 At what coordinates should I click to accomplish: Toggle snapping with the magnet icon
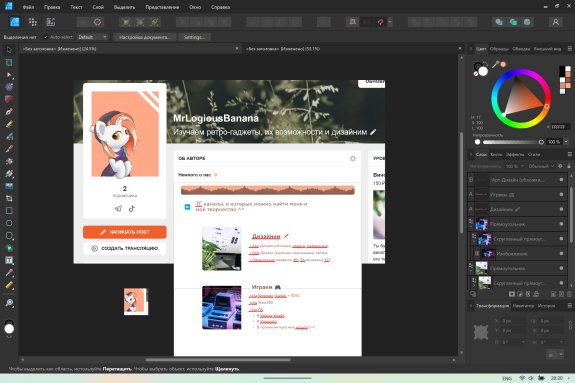point(380,22)
